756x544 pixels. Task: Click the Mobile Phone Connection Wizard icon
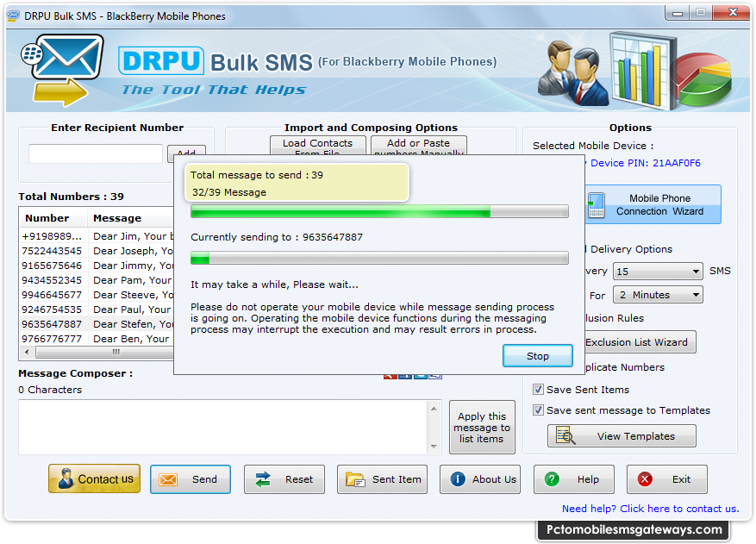pos(597,205)
